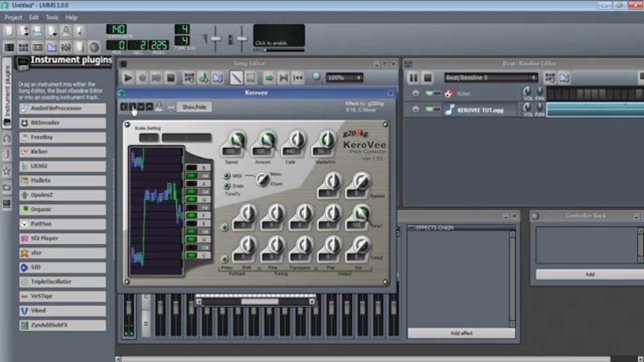Screen dimensions: 644x362
Task: Toggle the G note in scale list
Action: 197,200
